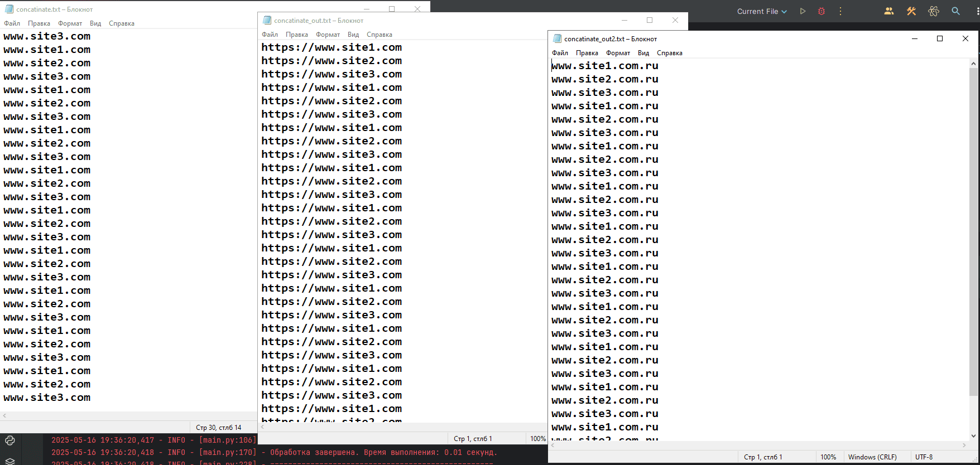Viewport: 980px width, 465px height.
Task: Open Формат menu in concatinate.txt window
Action: (x=70, y=23)
